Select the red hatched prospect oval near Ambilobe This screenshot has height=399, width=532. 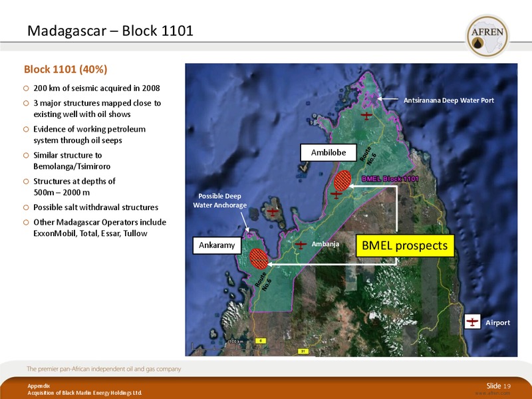pos(342,180)
